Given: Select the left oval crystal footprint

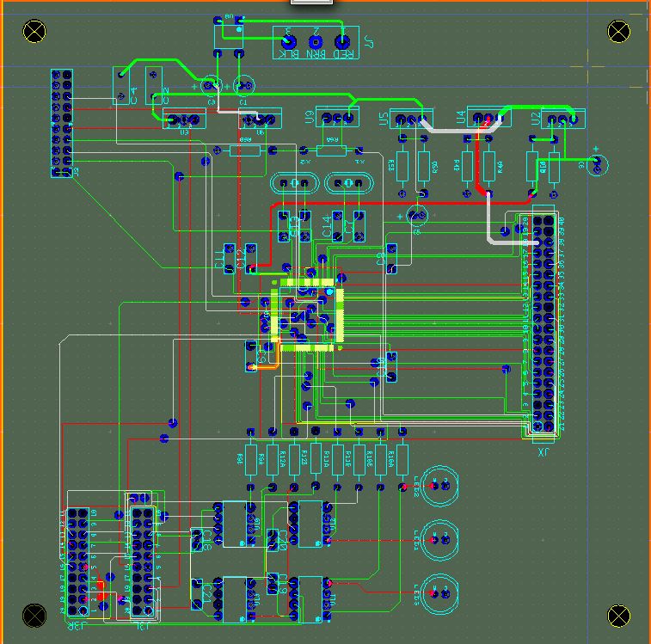Looking at the screenshot, I should click(x=294, y=183).
